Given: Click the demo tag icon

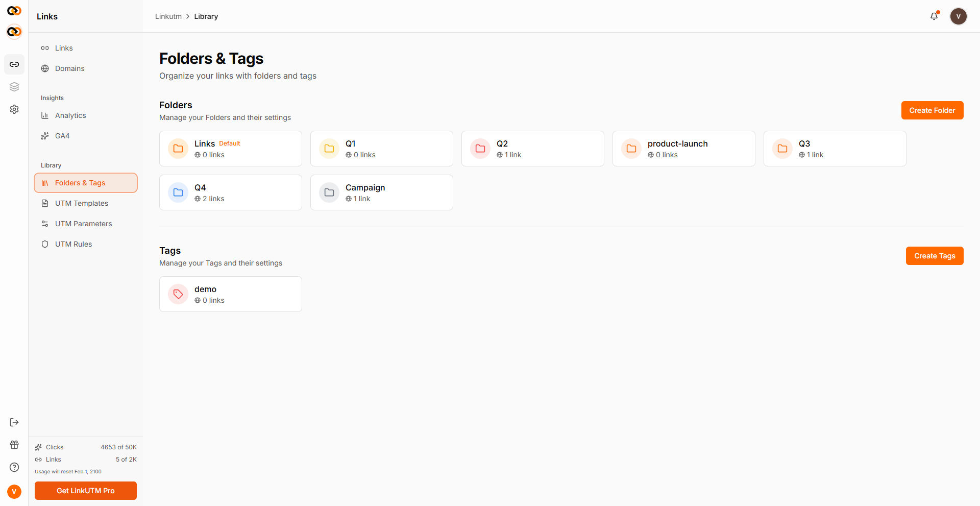Looking at the screenshot, I should point(178,294).
